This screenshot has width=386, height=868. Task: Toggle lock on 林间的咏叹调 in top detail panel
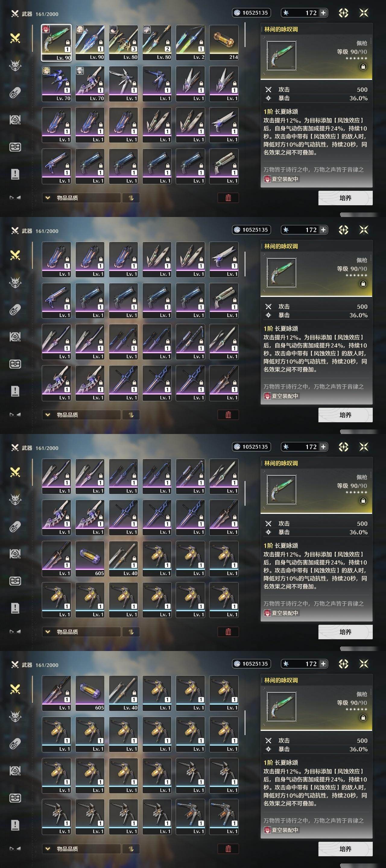(x=363, y=67)
